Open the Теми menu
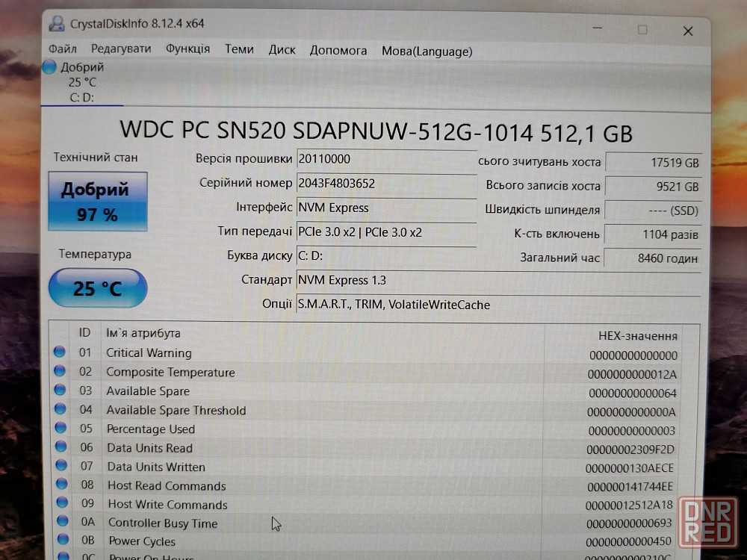Screen dimensions: 747x560 [239, 49]
